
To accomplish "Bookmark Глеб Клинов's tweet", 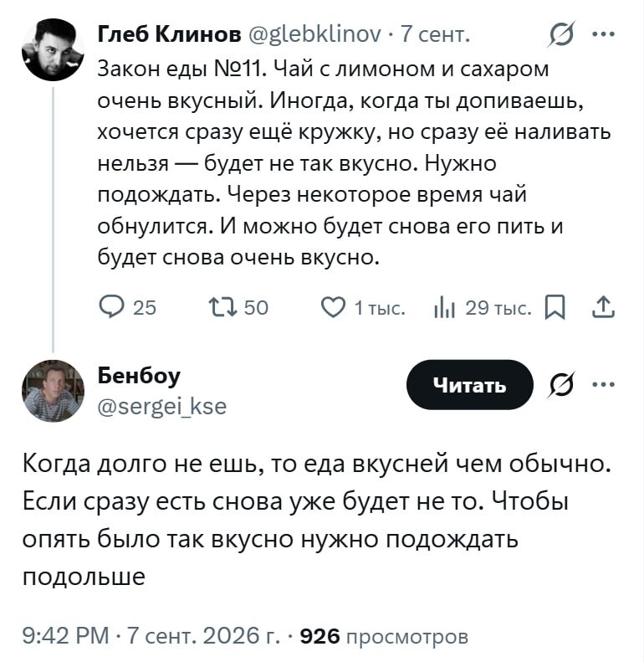I will [555, 307].
